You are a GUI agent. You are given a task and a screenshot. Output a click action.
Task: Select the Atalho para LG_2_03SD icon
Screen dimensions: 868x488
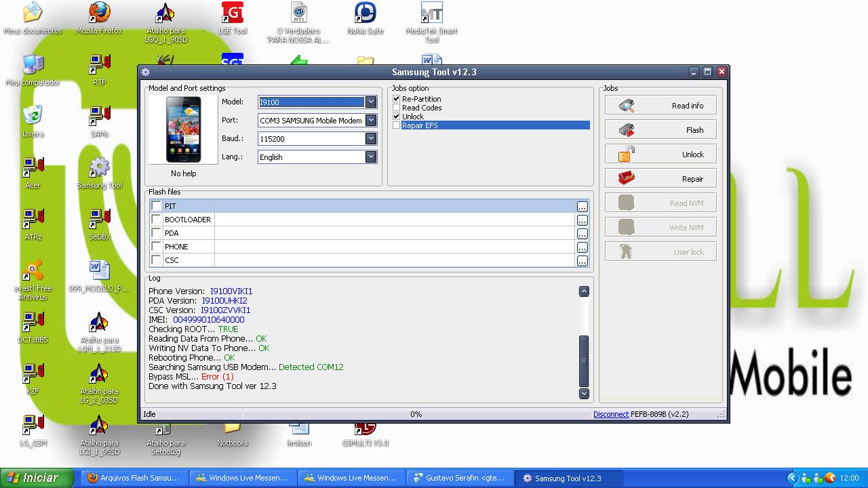100,384
